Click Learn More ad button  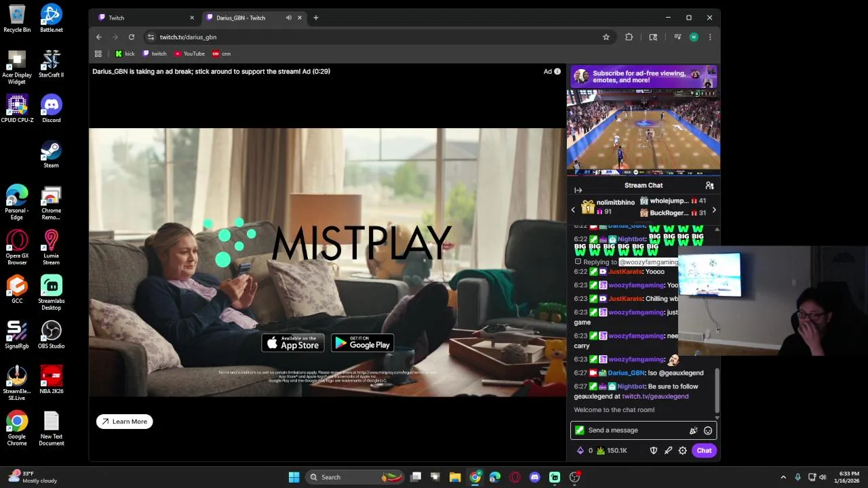125,422
